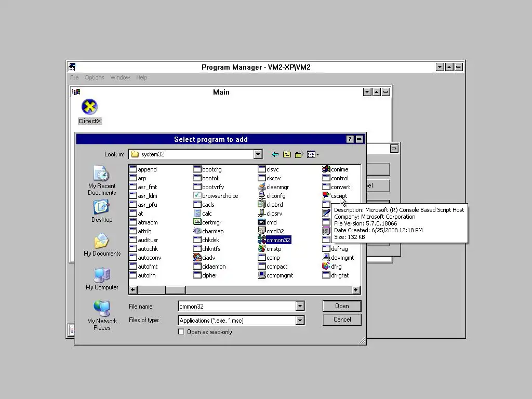This screenshot has width=532, height=399.
Task: Open My Computer in places bar
Action: 102,279
